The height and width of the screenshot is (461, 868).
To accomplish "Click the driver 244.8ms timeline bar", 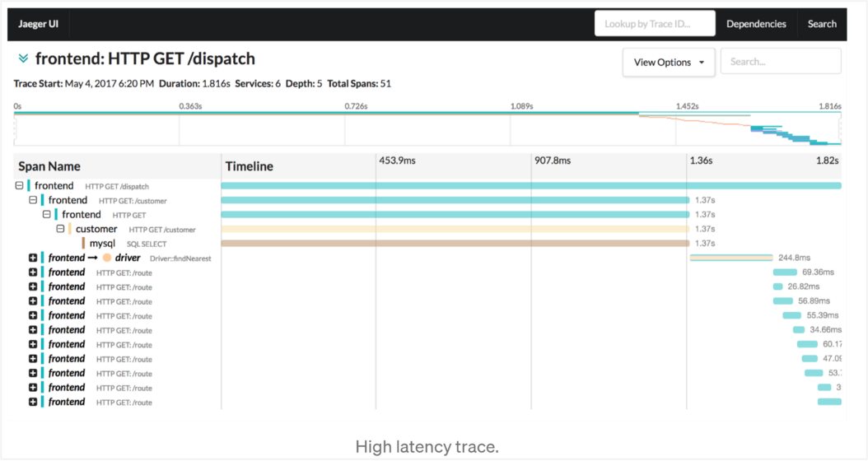I will coord(731,258).
